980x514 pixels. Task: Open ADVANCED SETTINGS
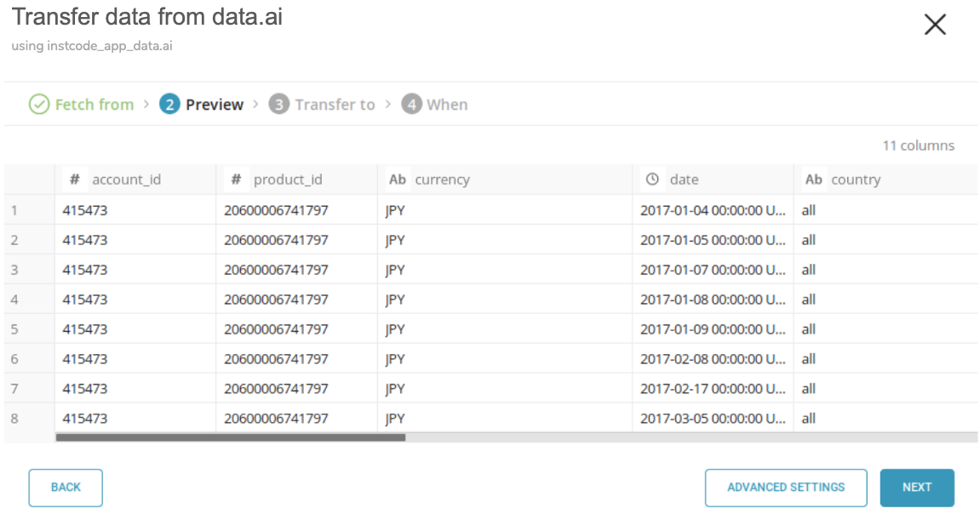785,488
